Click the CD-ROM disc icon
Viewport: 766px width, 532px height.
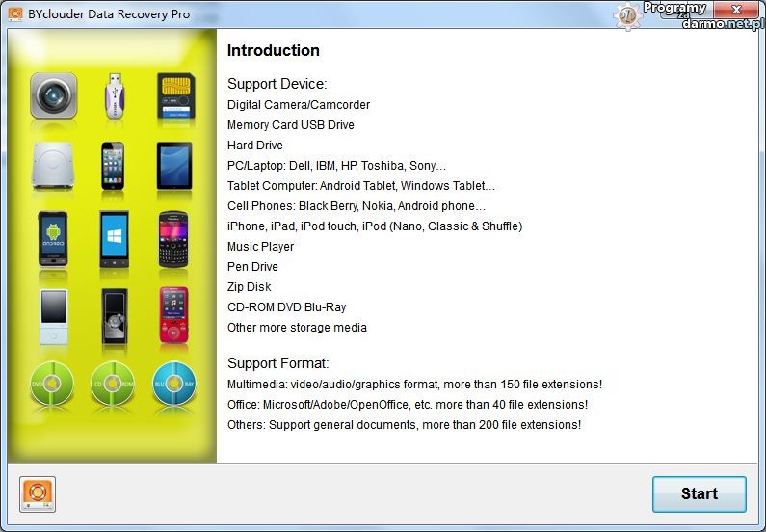click(x=114, y=385)
